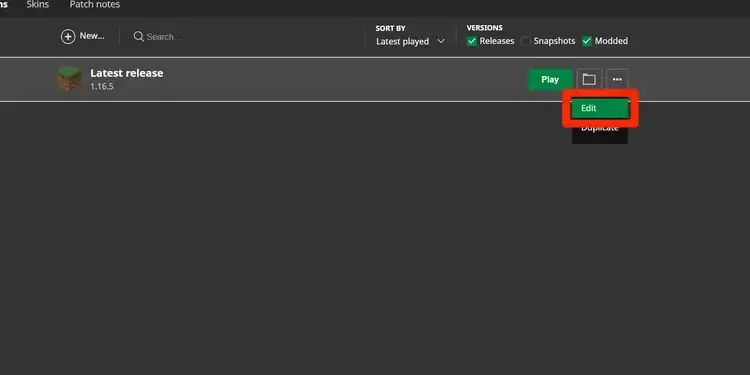Click the three-dots more options button
Viewport: 750px width, 375px height.
coord(618,79)
